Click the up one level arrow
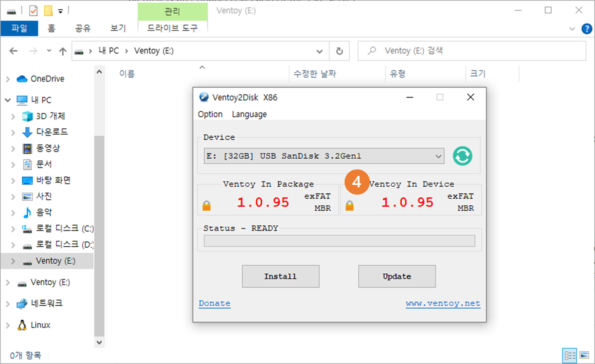The height and width of the screenshot is (364, 595). (63, 51)
